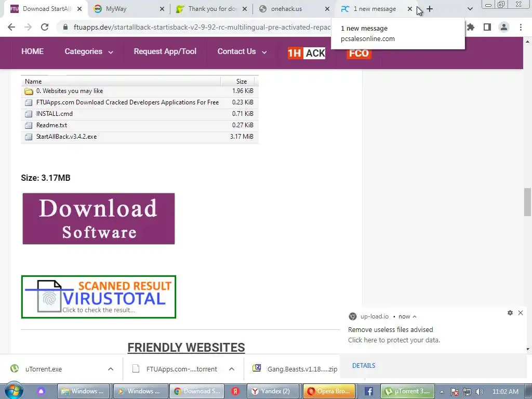Close the MyWay tab
The height and width of the screenshot is (399, 532).
coord(162,9)
